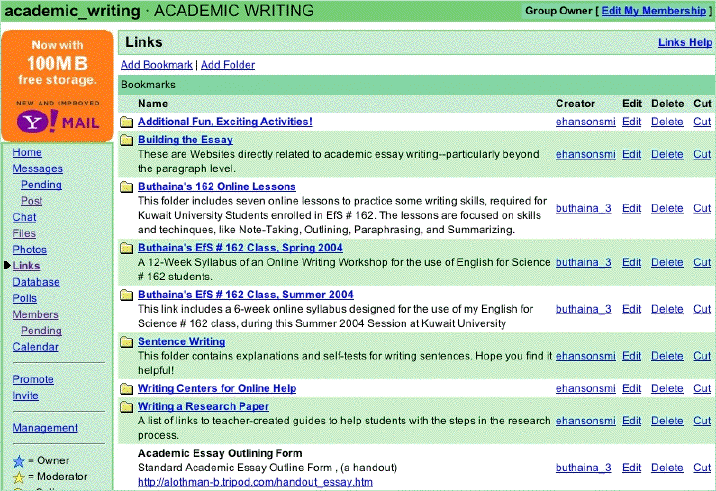Open Buthaina's 162 Online Lessons folder

click(x=217, y=187)
